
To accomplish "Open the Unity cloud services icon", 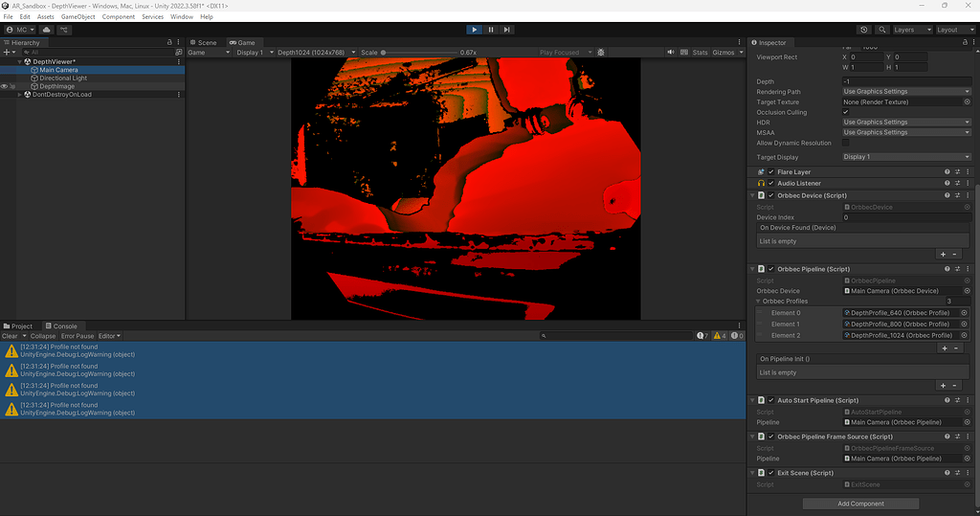I will click(x=46, y=30).
